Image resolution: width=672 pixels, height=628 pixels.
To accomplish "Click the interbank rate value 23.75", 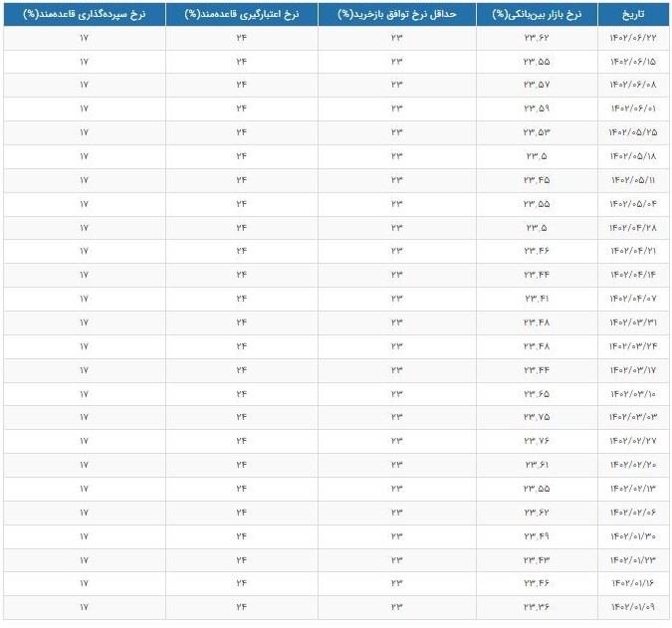I will (537, 417).
